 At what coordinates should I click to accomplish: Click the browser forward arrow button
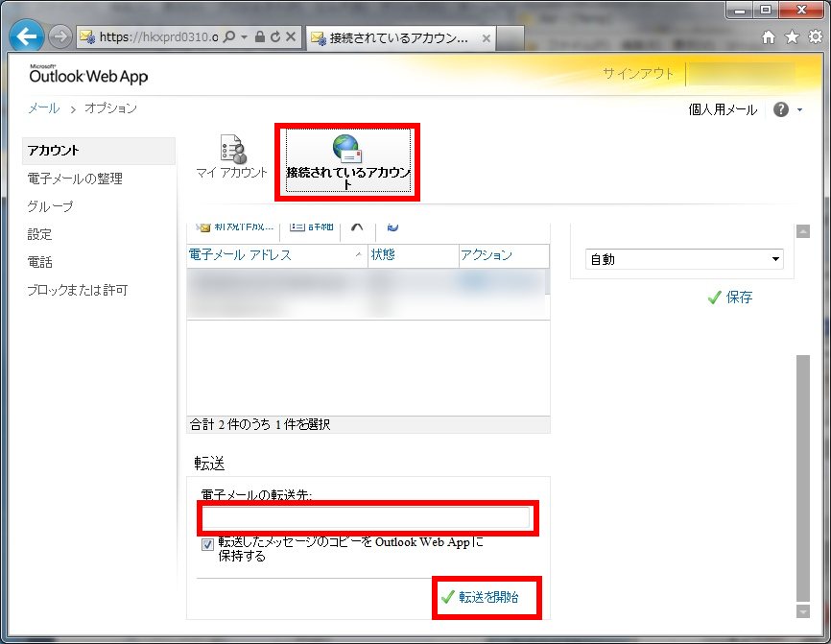[60, 36]
